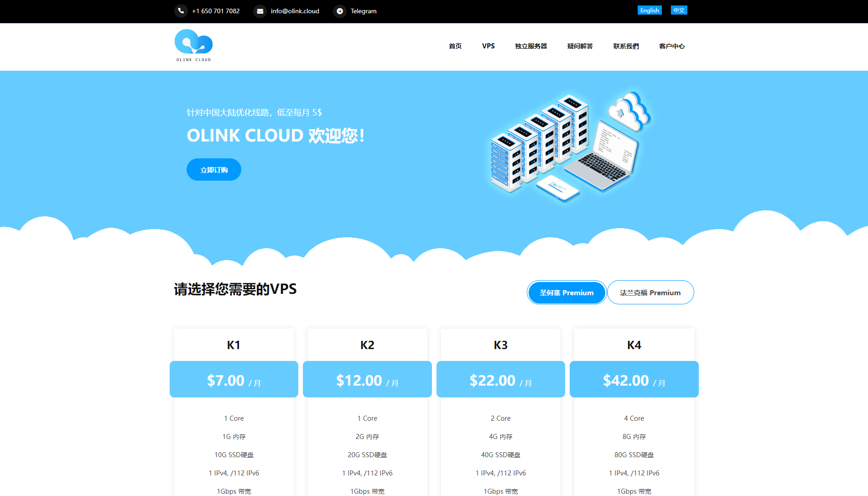Click the info@olink.cloud email link
Image resolution: width=868 pixels, height=496 pixels.
click(295, 11)
